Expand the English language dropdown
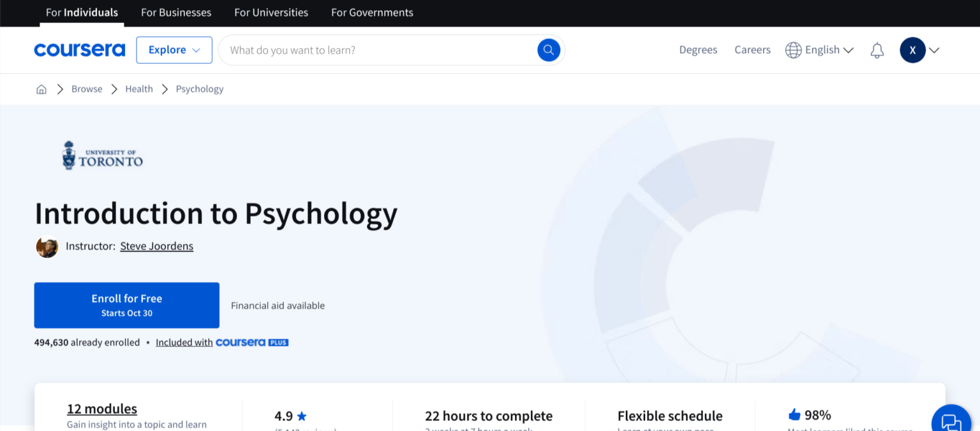This screenshot has width=980, height=431. (x=849, y=50)
